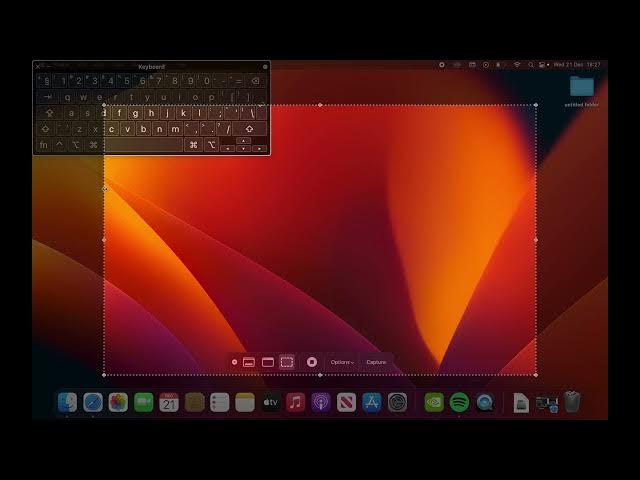Open Finder from the Dock
This screenshot has width=640, height=480.
pos(68,402)
